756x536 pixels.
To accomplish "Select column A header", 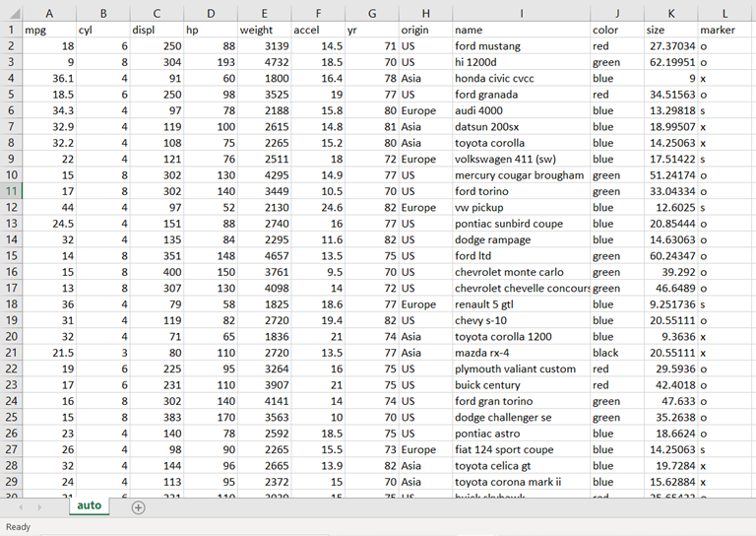I will 49,14.
